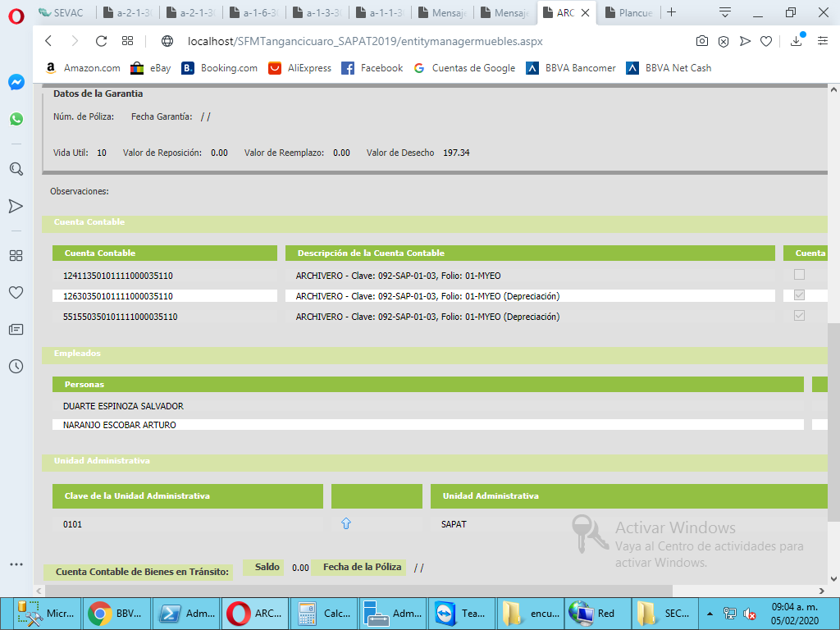Image resolution: width=840 pixels, height=630 pixels.
Task: Open Speed Dial from the sidebar
Action: (x=16, y=256)
